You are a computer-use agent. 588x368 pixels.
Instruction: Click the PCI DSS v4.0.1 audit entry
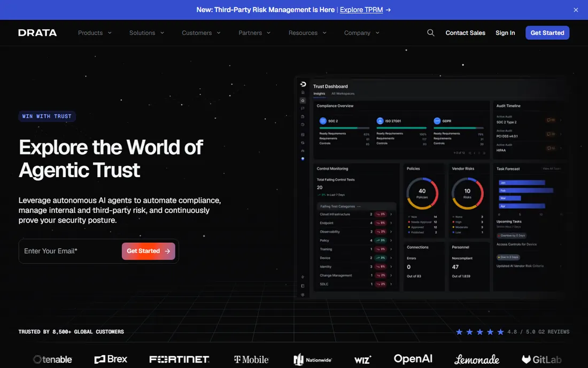point(529,134)
